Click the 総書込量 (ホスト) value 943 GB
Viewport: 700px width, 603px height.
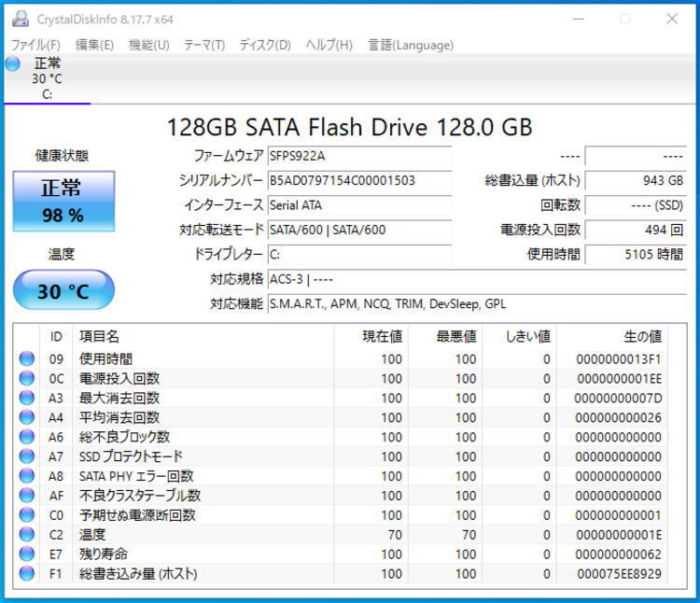pyautogui.click(x=636, y=181)
